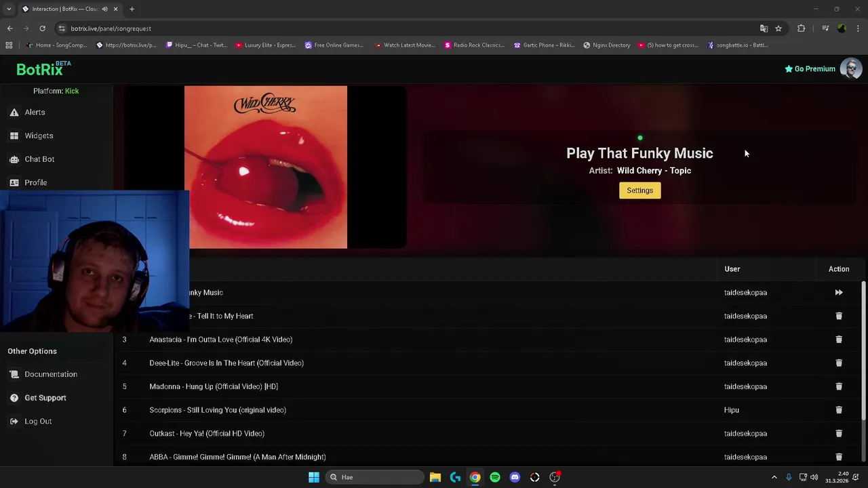Open the Nginx Directory bookmark
The image size is (868, 488).
tap(606, 45)
